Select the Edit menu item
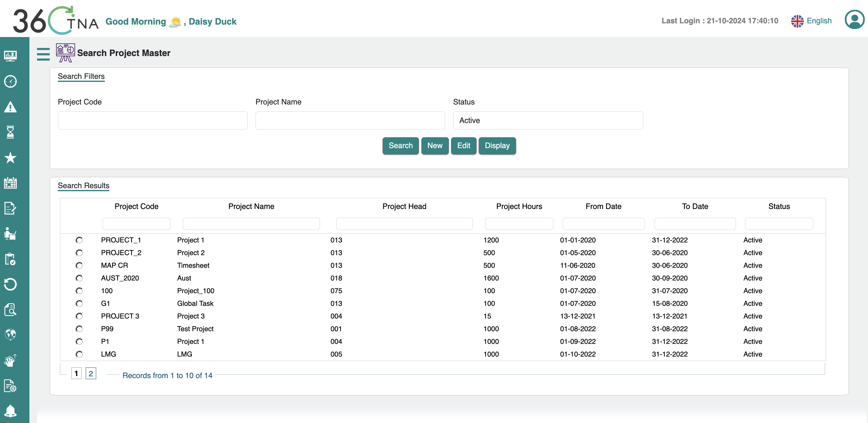The width and height of the screenshot is (868, 423). pyautogui.click(x=464, y=146)
